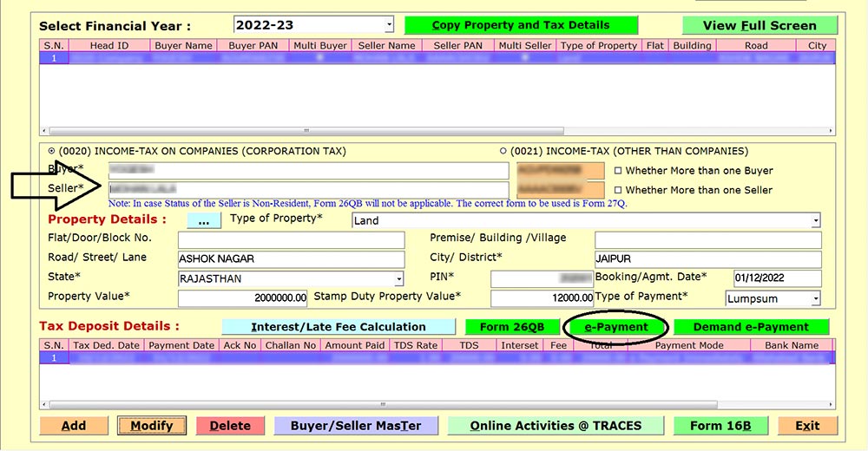This screenshot has height=451, width=868.
Task: Click the Demand e-Payment button
Action: click(x=751, y=327)
